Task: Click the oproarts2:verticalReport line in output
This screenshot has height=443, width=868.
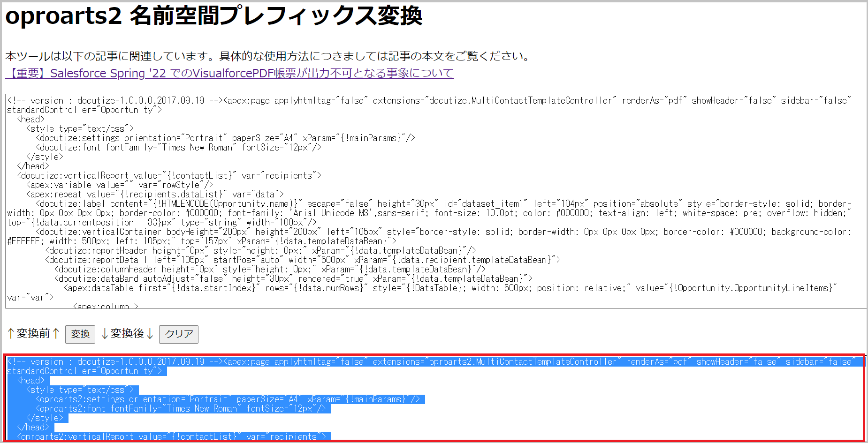Action: 174,436
